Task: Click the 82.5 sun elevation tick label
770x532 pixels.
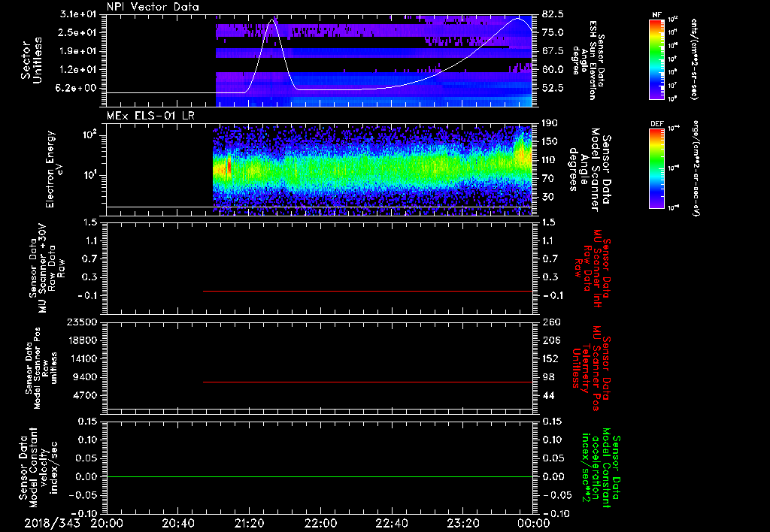Action: coord(553,14)
